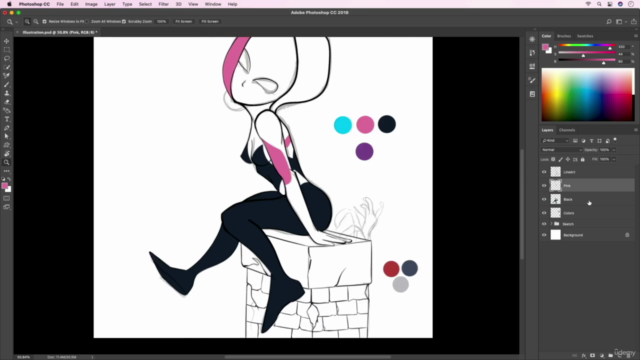640x360 pixels.
Task: Lock layer position icon
Action: coord(568,159)
